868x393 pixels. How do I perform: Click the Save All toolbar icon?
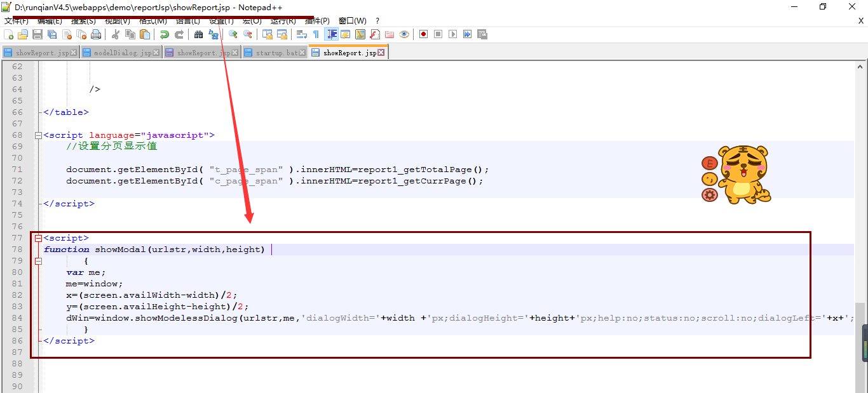click(52, 34)
